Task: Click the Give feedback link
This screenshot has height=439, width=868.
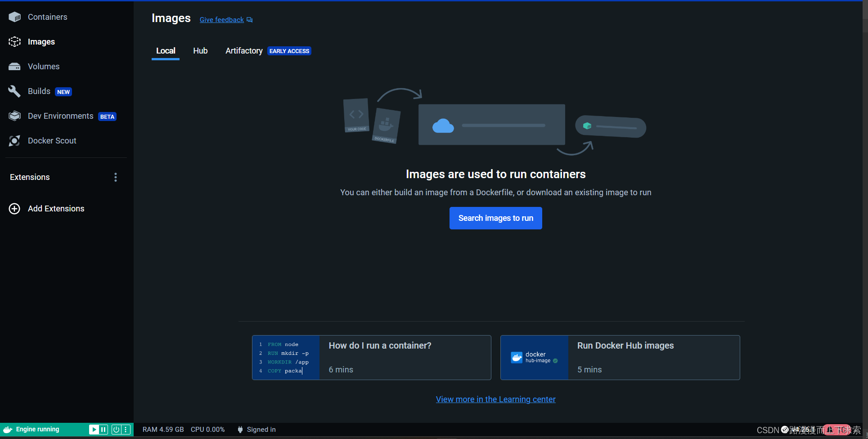Action: pyautogui.click(x=222, y=20)
